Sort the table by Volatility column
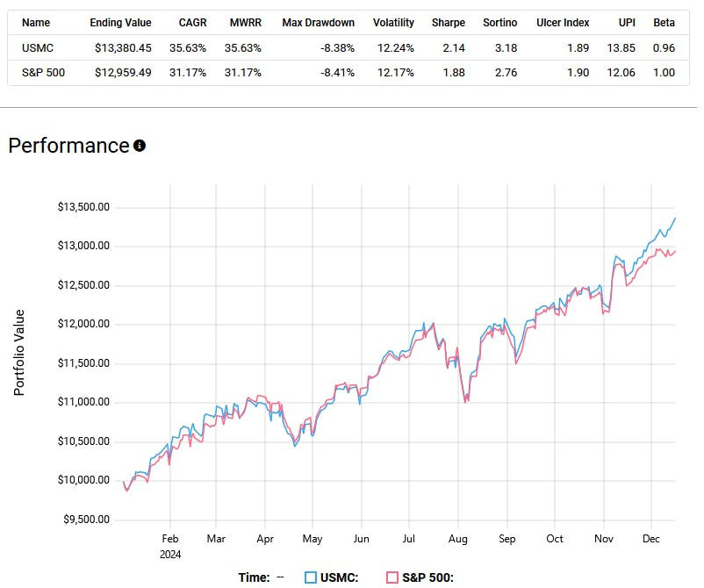This screenshot has height=588, width=704. pyautogui.click(x=392, y=23)
